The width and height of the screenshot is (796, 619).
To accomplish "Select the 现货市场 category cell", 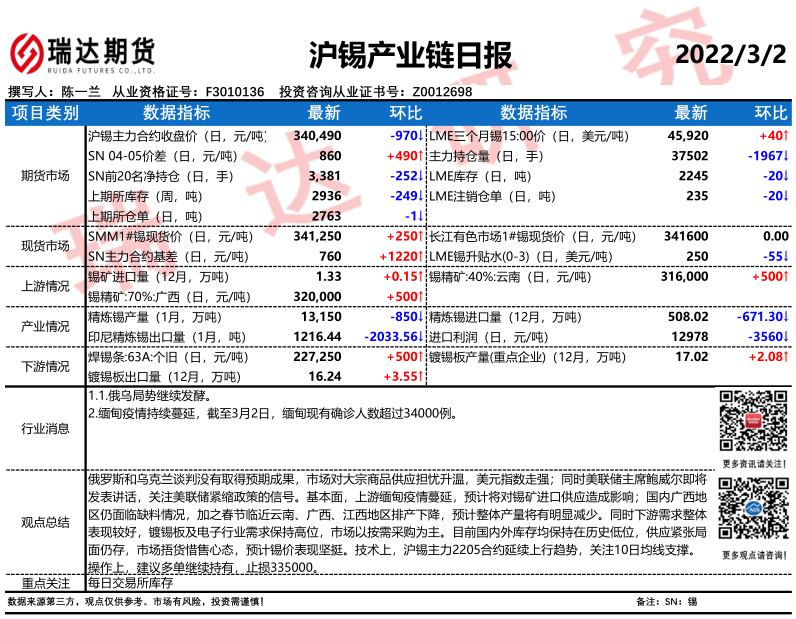I will click(x=45, y=246).
